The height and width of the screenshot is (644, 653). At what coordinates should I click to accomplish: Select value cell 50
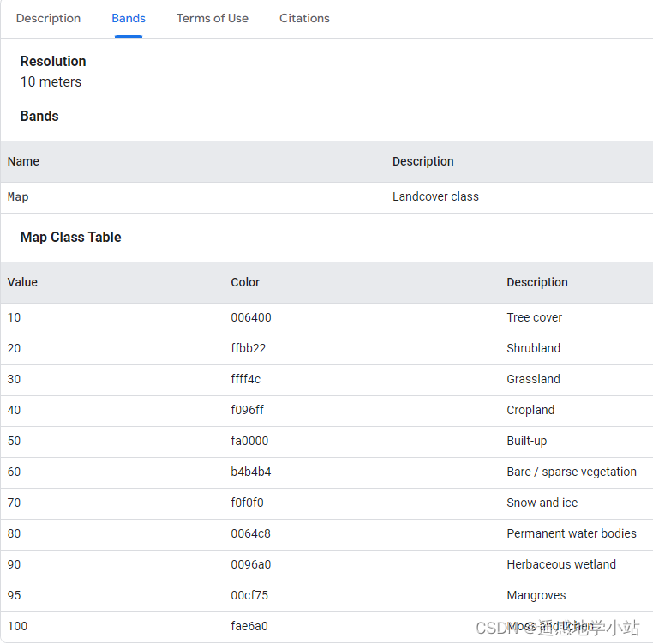click(x=14, y=441)
